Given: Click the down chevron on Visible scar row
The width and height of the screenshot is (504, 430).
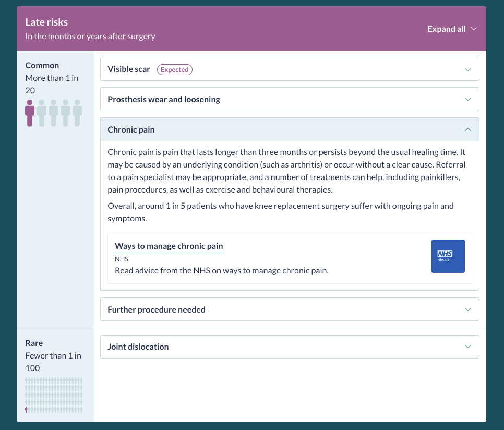Looking at the screenshot, I should [x=467, y=69].
